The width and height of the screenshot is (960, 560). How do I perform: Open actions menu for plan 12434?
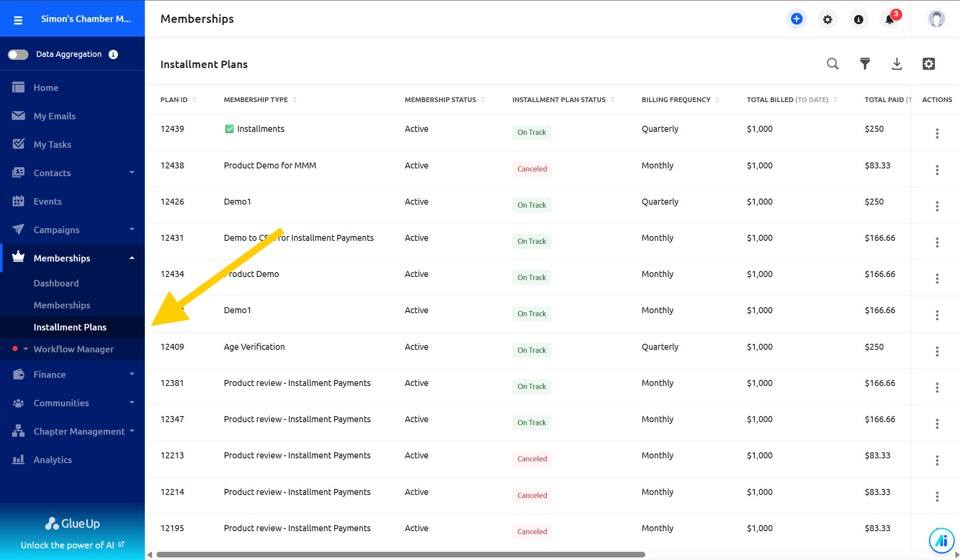pos(937,278)
